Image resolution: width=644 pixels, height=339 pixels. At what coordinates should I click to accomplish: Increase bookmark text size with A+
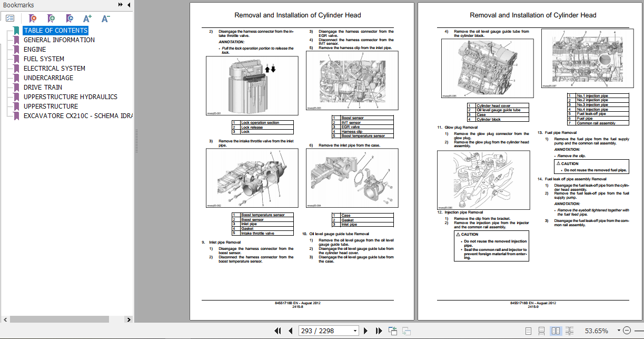tap(87, 18)
